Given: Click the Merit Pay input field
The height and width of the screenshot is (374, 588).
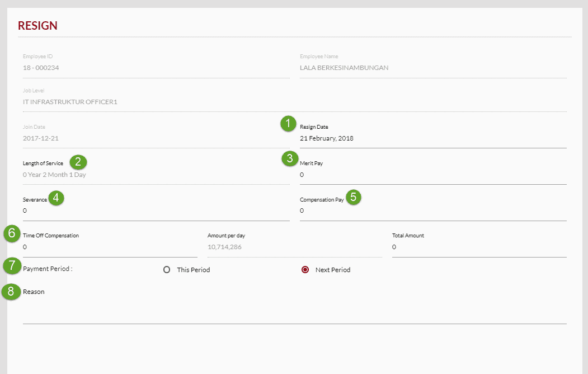Looking at the screenshot, I should pyautogui.click(x=432, y=175).
